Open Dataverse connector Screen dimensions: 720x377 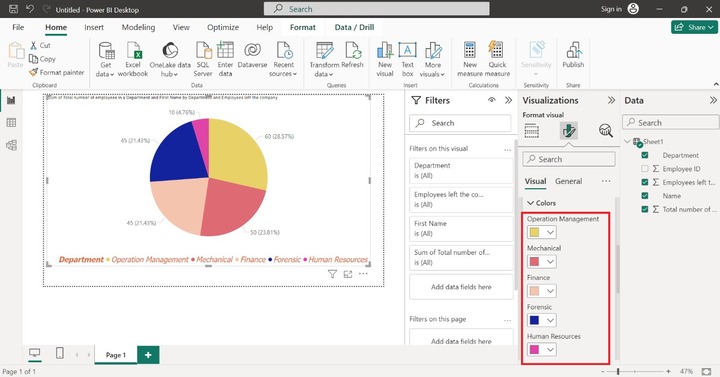[252, 55]
